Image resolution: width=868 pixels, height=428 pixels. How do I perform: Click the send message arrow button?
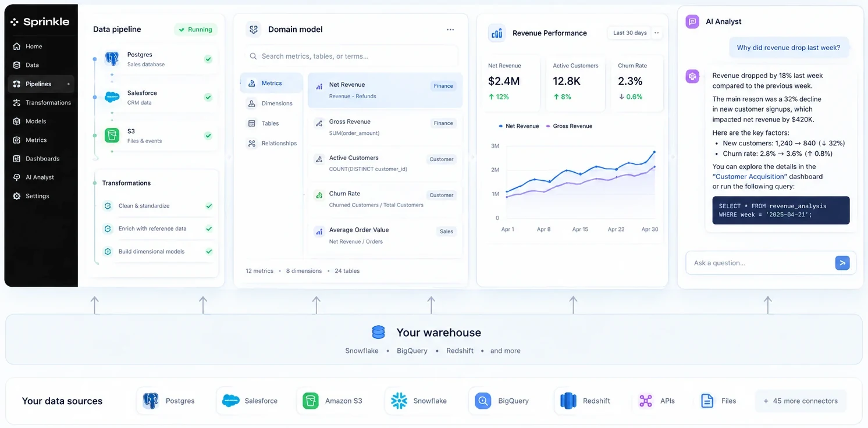tap(842, 263)
